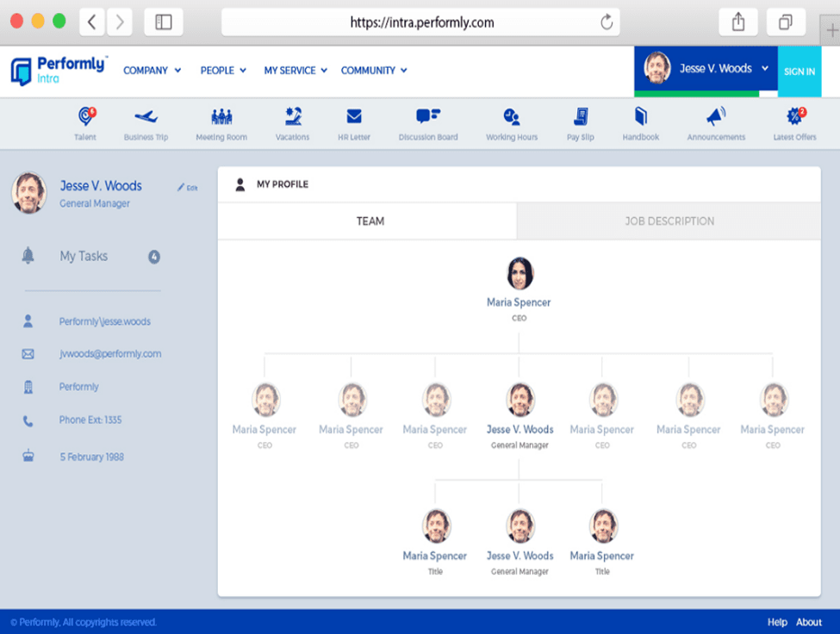Click Maria Spencer's CEO profile photo
The image size is (840, 634).
519,271
